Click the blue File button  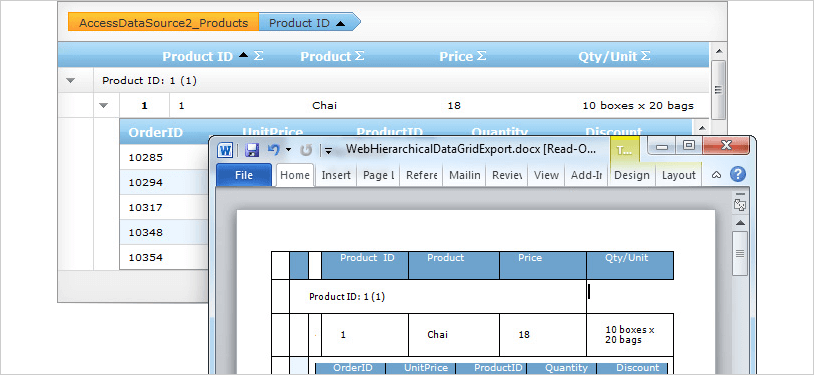[x=243, y=175]
